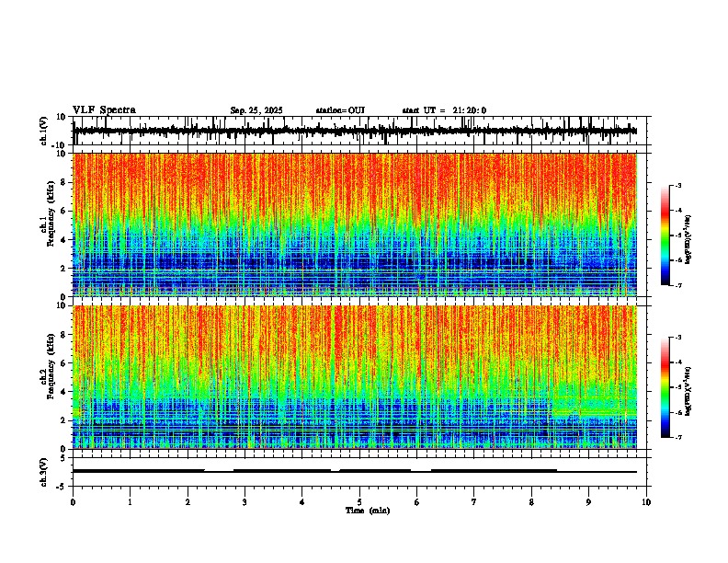728x563 pixels.
Task: Click time axis tick label "4"
Action: point(302,502)
